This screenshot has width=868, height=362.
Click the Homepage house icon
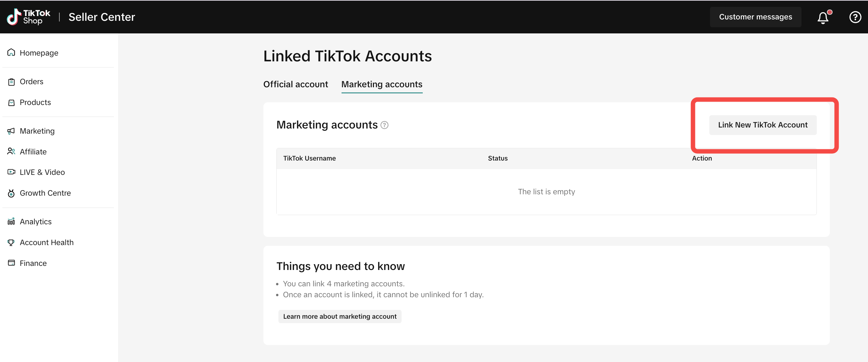pos(11,52)
